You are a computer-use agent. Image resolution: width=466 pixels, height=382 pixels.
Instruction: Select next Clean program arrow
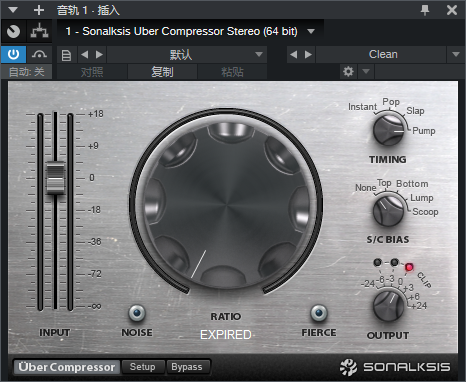pos(308,55)
